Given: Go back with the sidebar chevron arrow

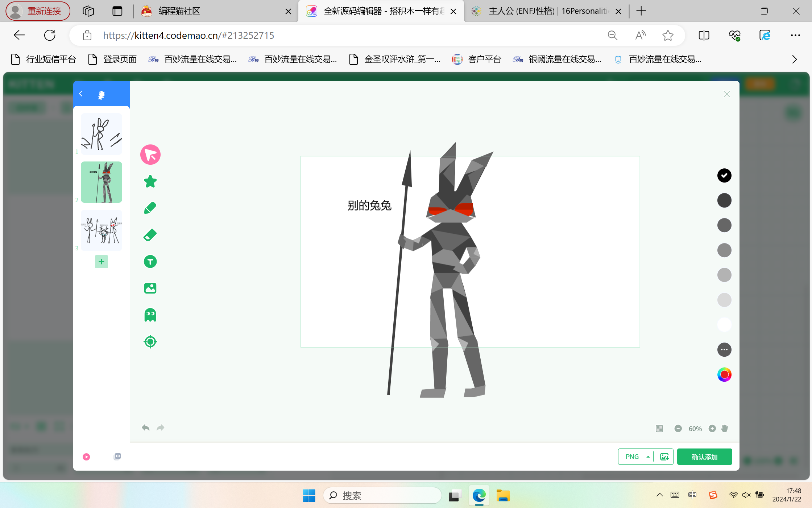Looking at the screenshot, I should click(81, 94).
